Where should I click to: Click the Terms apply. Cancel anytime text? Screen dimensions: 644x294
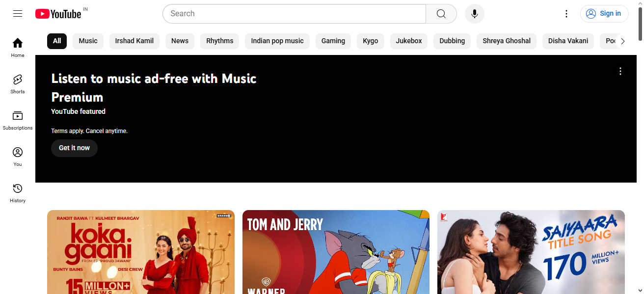[x=89, y=131]
